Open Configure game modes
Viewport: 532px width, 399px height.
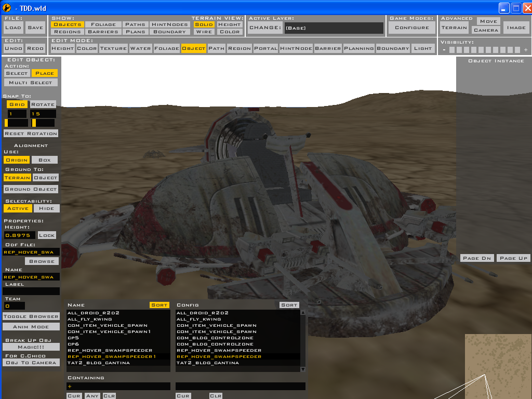(x=412, y=28)
